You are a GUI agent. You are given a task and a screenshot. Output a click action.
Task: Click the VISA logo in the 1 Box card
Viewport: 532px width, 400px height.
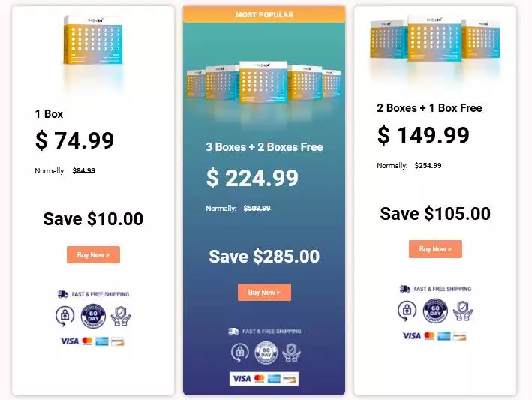pyautogui.click(x=70, y=341)
